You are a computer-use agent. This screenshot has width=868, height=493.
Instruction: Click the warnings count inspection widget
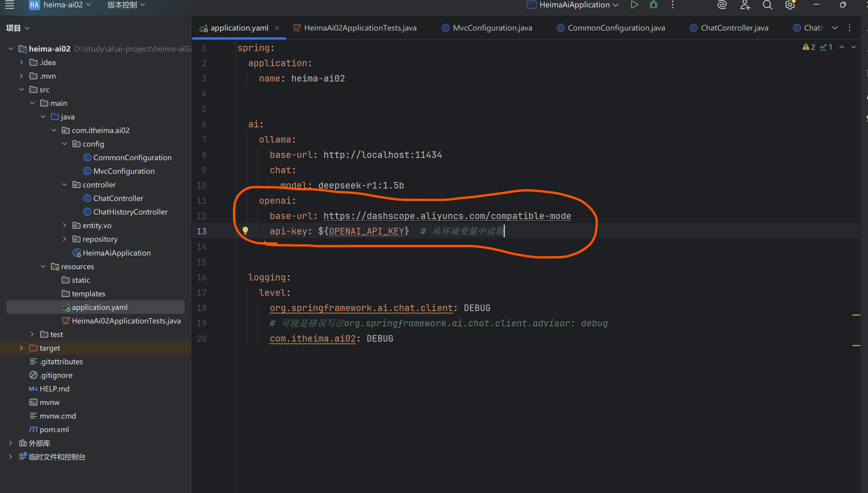click(809, 48)
